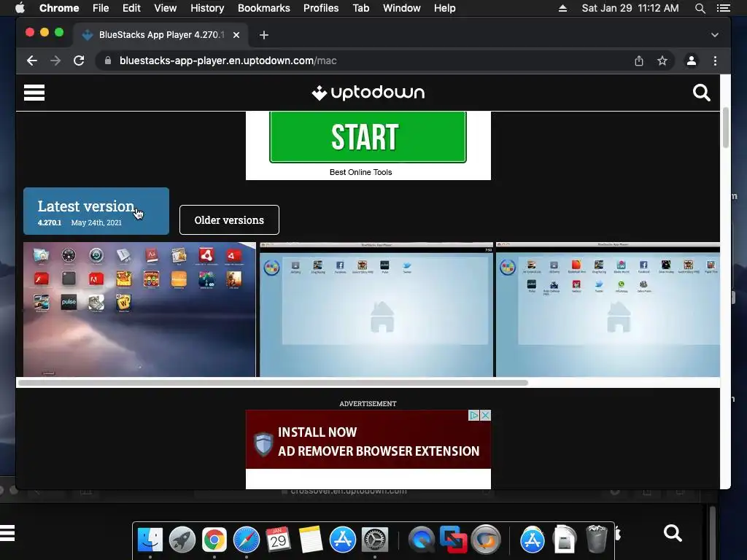Screen dimensions: 747x560
Task: Click the Install Now ad remover banner
Action: [x=368, y=440]
